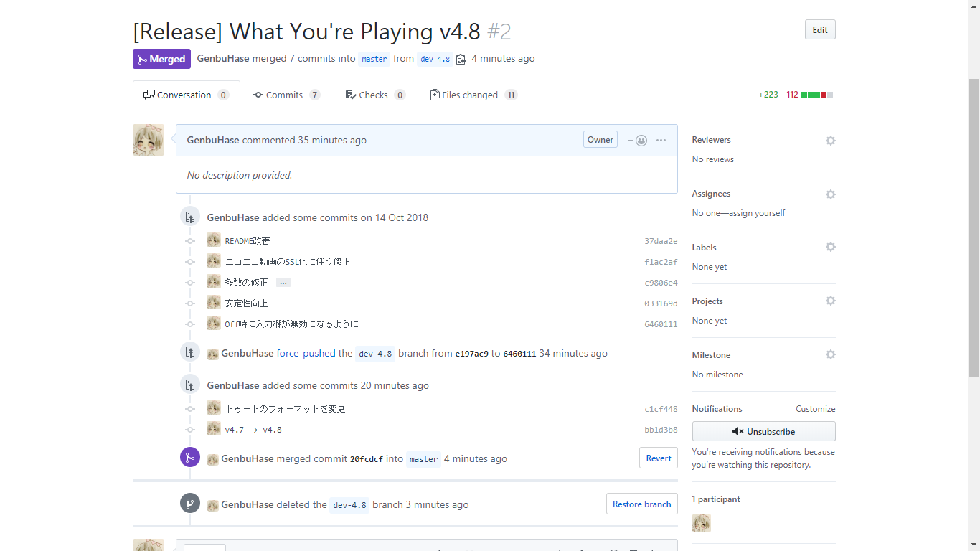Open the comment's three-dot options menu
Image resolution: width=980 pixels, height=551 pixels.
(x=661, y=141)
